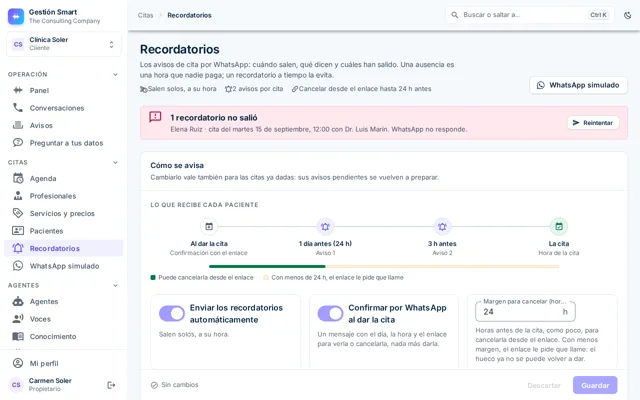Toggle Confirmar por WhatsApp al dar la cita
Viewport: 640px width, 400px height.
(330, 313)
